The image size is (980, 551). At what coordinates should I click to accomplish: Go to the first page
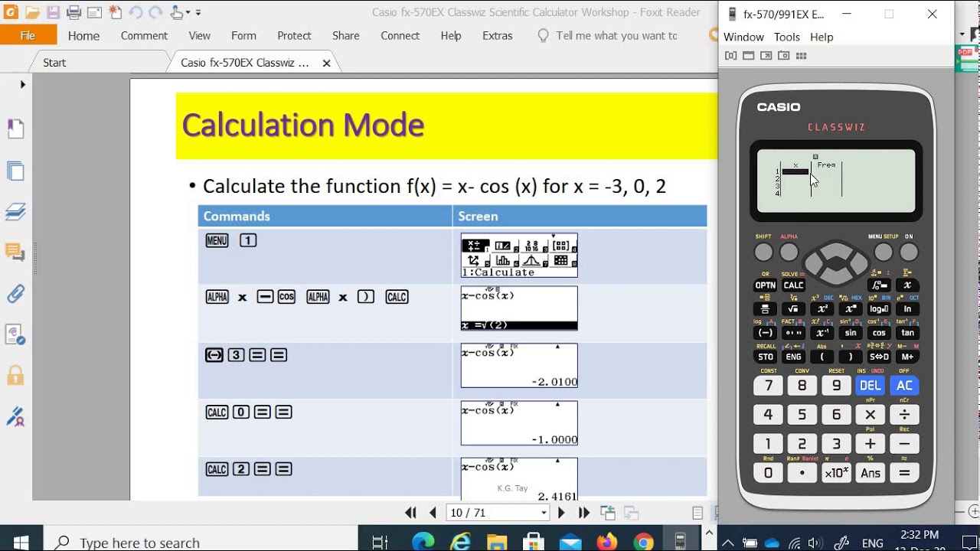(x=411, y=513)
